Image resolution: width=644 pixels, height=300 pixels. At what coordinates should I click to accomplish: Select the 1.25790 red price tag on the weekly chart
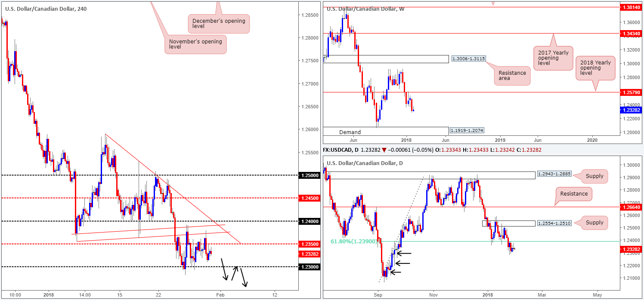tap(631, 92)
